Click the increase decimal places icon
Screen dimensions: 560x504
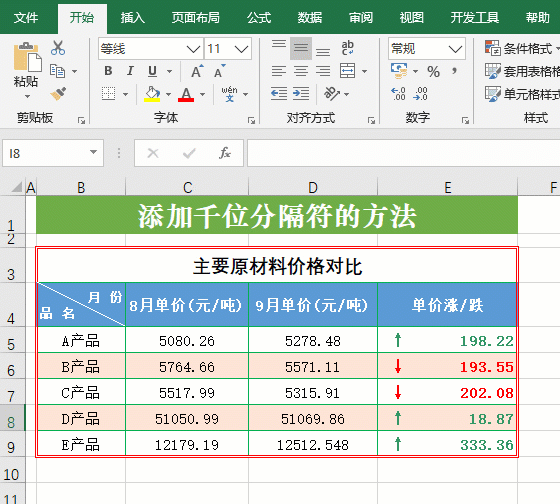[x=398, y=94]
